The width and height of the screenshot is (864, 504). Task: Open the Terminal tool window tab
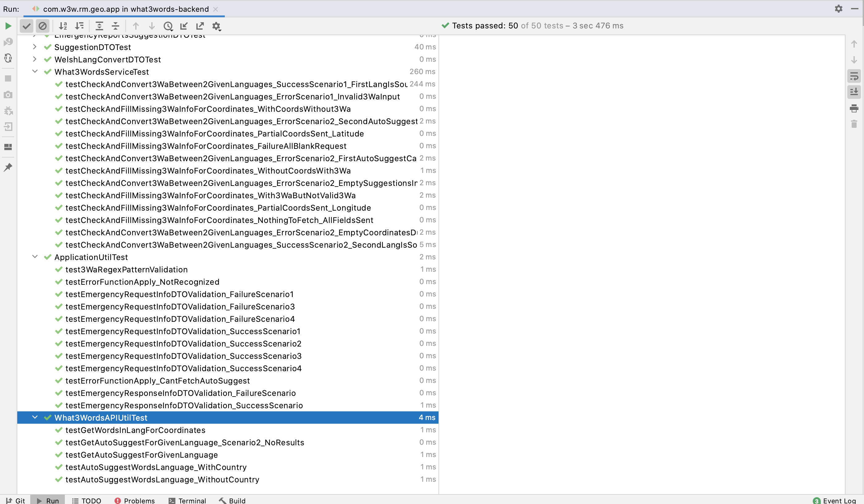pyautogui.click(x=187, y=500)
